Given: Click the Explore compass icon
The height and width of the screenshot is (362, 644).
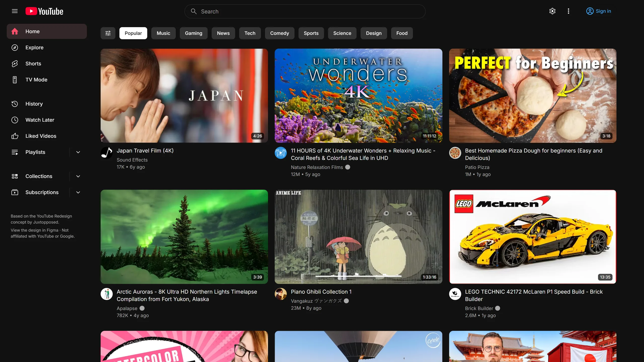Looking at the screenshot, I should [15, 48].
